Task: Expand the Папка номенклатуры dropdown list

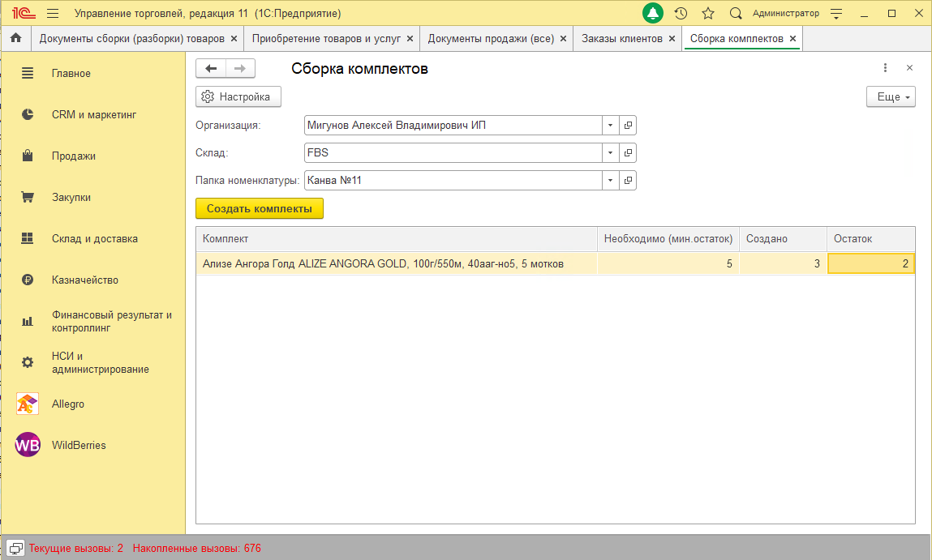Action: (x=610, y=181)
